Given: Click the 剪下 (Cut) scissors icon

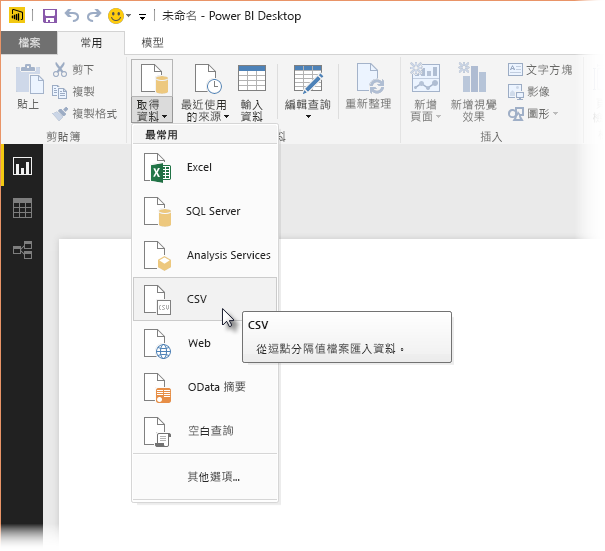Looking at the screenshot, I should [x=60, y=70].
